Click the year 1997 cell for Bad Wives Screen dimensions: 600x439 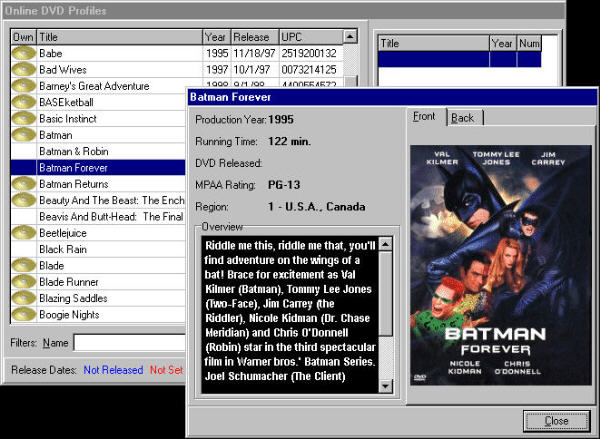click(217, 70)
